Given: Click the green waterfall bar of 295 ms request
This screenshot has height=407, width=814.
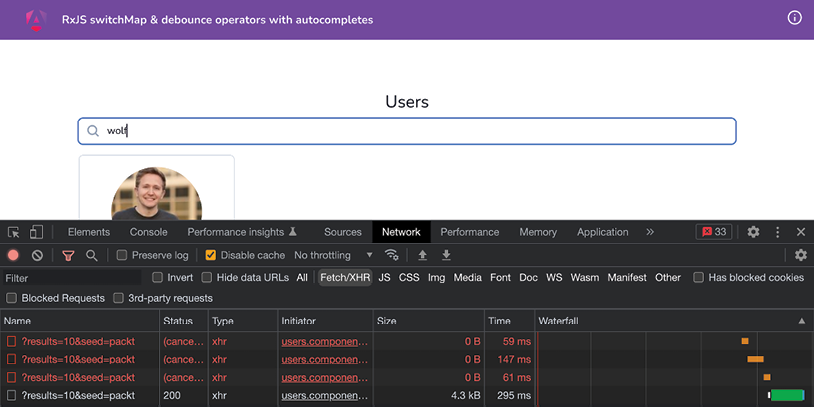Looking at the screenshot, I should coord(787,396).
